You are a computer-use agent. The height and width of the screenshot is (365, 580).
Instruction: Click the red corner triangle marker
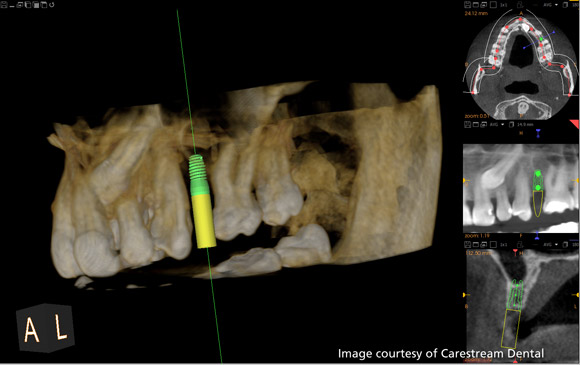coord(574,124)
